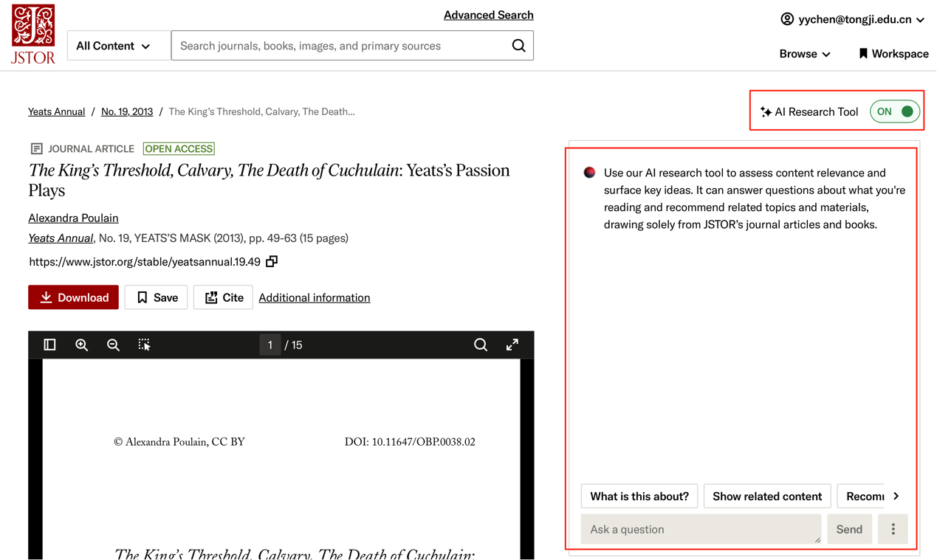Toggle the PDF viewer sidebar panel
937x560 pixels.
coord(49,345)
